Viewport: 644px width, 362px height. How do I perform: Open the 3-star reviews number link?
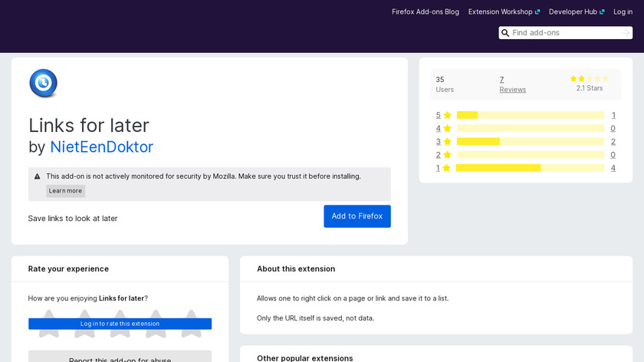click(x=439, y=141)
